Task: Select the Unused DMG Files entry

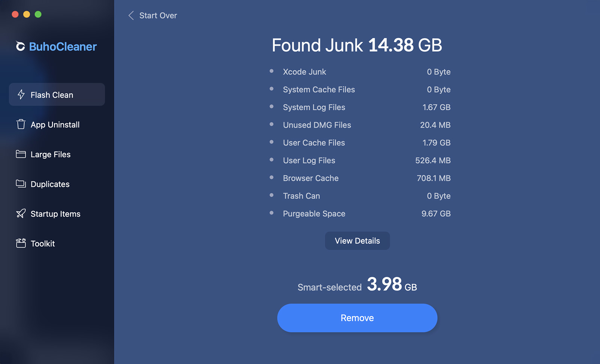Action: pos(360,125)
